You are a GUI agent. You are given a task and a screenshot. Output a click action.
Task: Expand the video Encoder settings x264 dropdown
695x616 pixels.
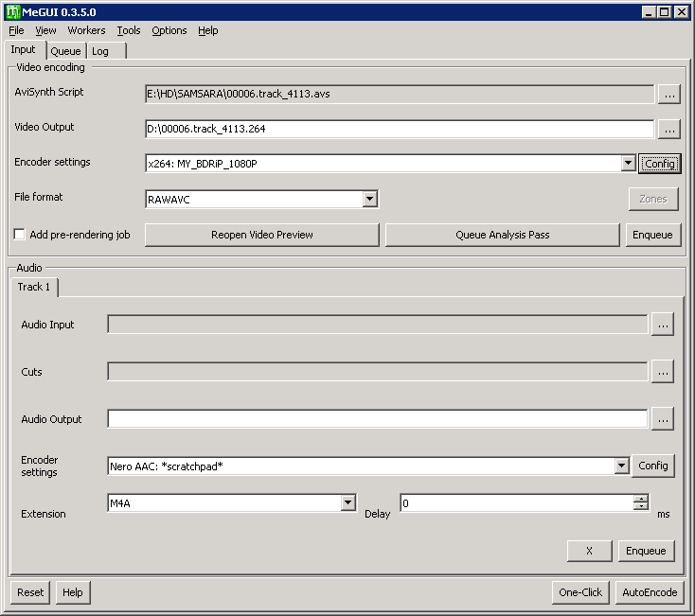[x=628, y=164]
